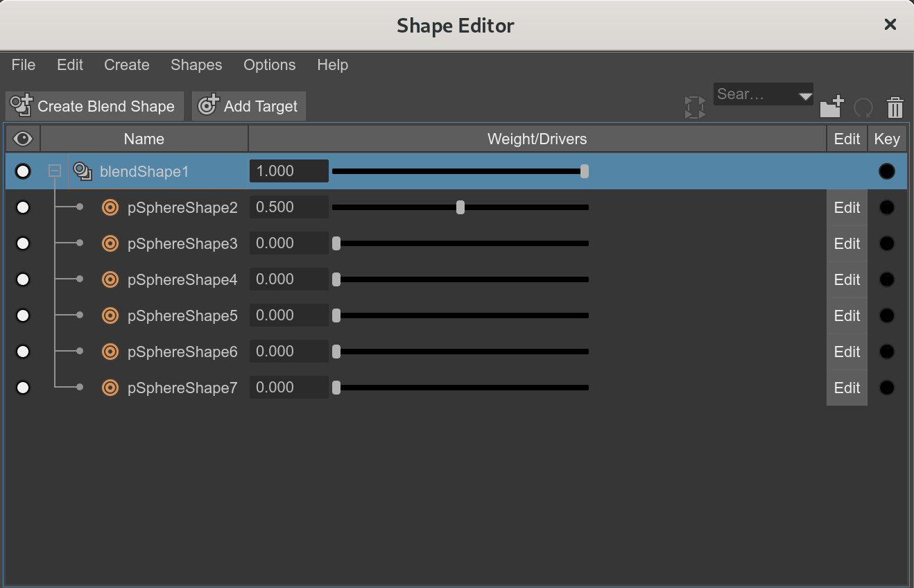This screenshot has height=588, width=914.
Task: Select the blendShape1 row name
Action: click(x=144, y=171)
